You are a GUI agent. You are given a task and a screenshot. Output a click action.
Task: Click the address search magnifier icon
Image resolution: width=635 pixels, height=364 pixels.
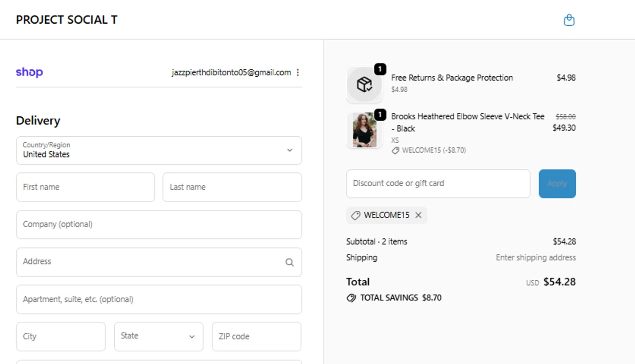pyautogui.click(x=290, y=262)
